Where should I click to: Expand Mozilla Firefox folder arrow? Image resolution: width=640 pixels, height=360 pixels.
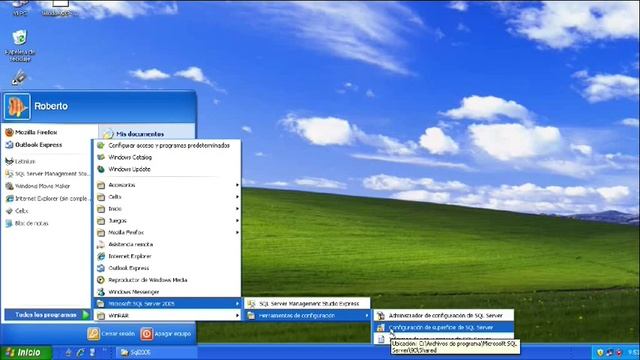[x=237, y=232]
